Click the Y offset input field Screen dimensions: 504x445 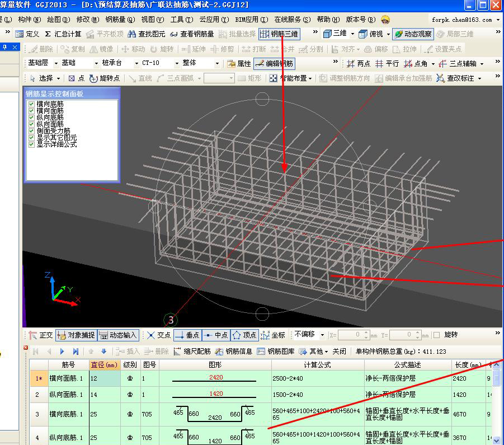pos(405,335)
